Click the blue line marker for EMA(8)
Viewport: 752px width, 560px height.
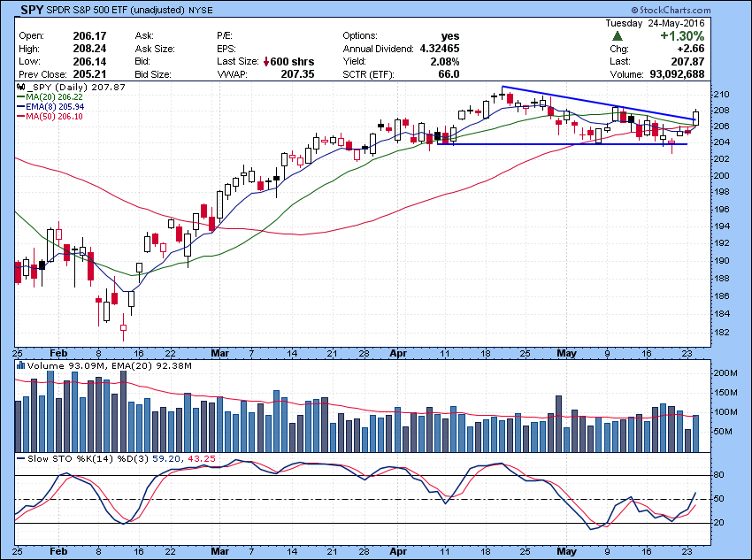pyautogui.click(x=21, y=107)
